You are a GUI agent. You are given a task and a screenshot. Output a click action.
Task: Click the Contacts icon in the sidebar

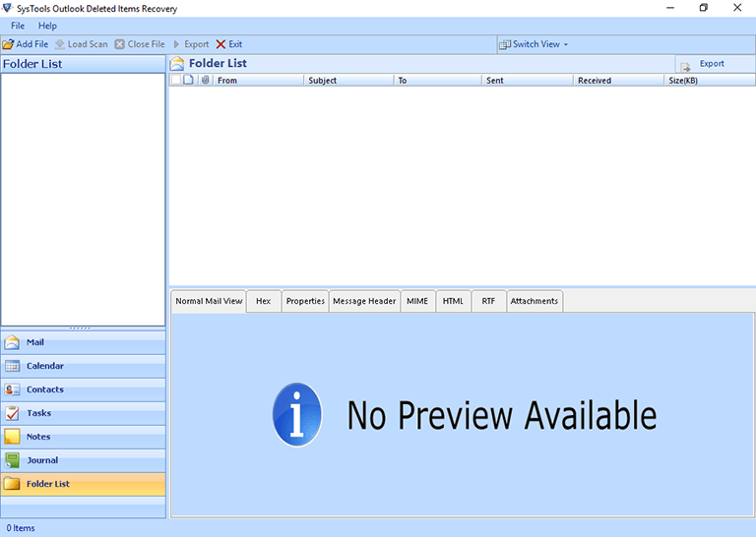12,389
